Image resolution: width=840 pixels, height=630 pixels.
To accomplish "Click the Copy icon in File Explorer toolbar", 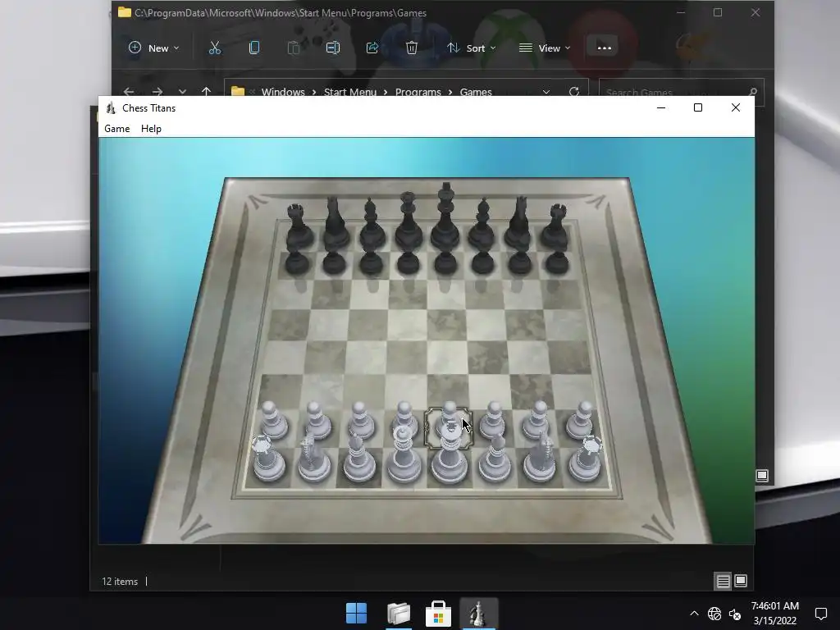I will point(254,48).
